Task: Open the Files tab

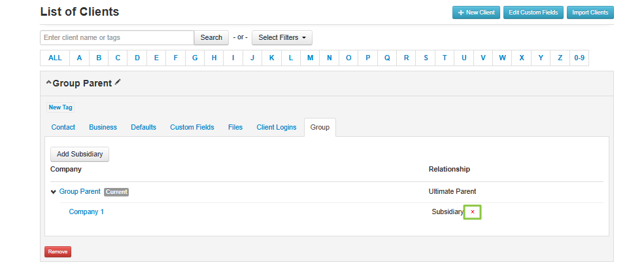Action: [235, 127]
